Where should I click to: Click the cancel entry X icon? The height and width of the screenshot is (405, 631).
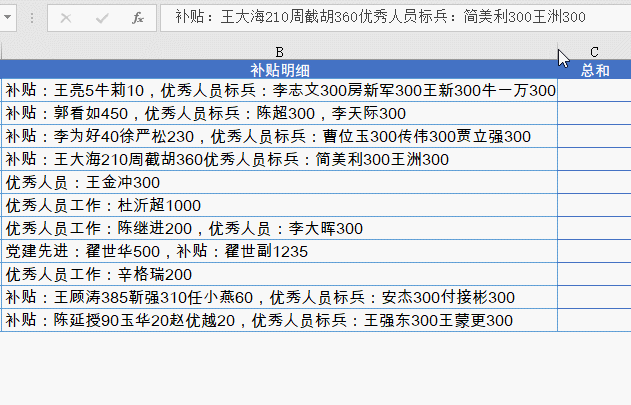(x=66, y=18)
